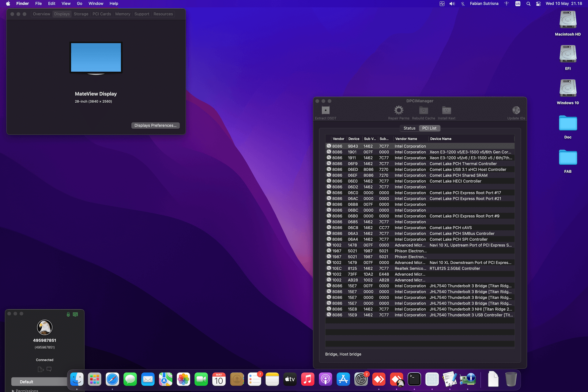This screenshot has width=588, height=392.
Task: Open magnifier for device 9B43 row
Action: pos(329,146)
